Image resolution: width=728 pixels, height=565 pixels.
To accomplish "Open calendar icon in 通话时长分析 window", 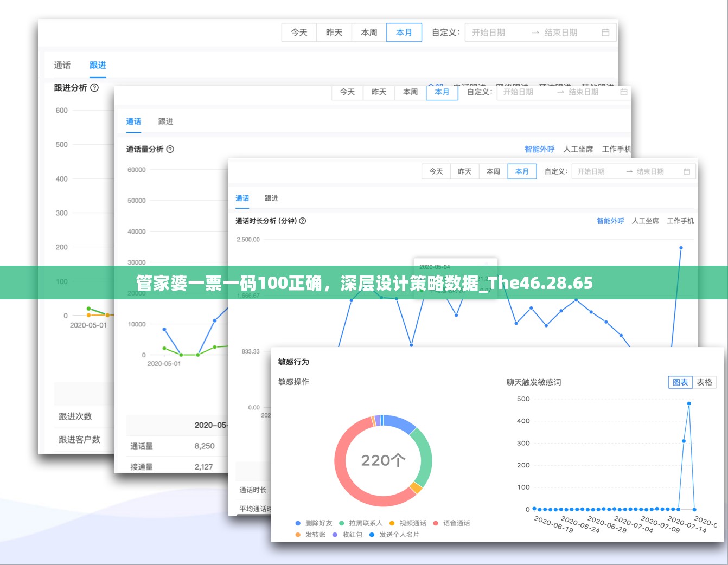I will pos(687,171).
